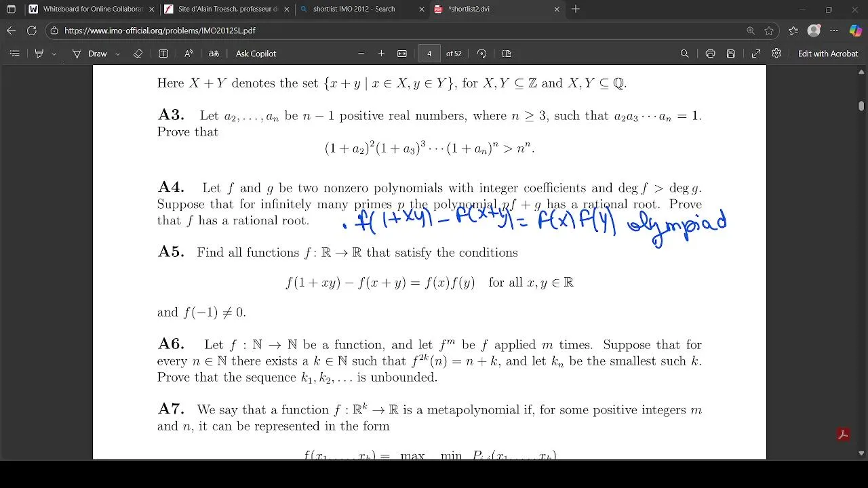
Task: Zoom in the PDF with plus button
Action: [381, 54]
